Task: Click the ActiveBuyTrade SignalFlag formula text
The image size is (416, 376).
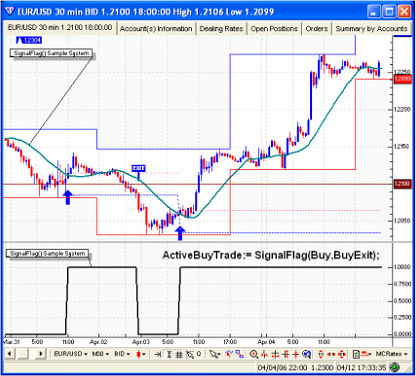Action: coord(271,255)
